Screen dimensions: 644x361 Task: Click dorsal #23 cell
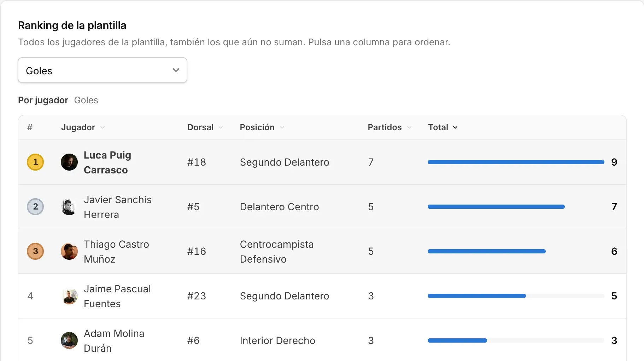tap(197, 296)
